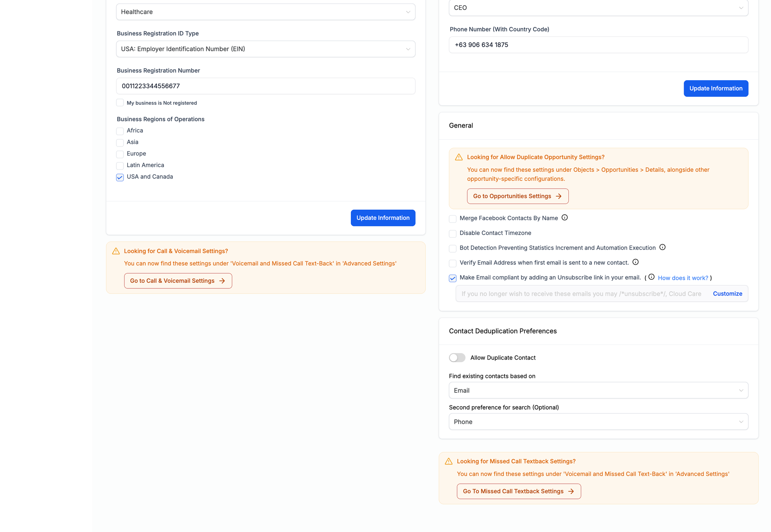
Task: Toggle Allow Duplicate Contact switch
Action: [457, 358]
